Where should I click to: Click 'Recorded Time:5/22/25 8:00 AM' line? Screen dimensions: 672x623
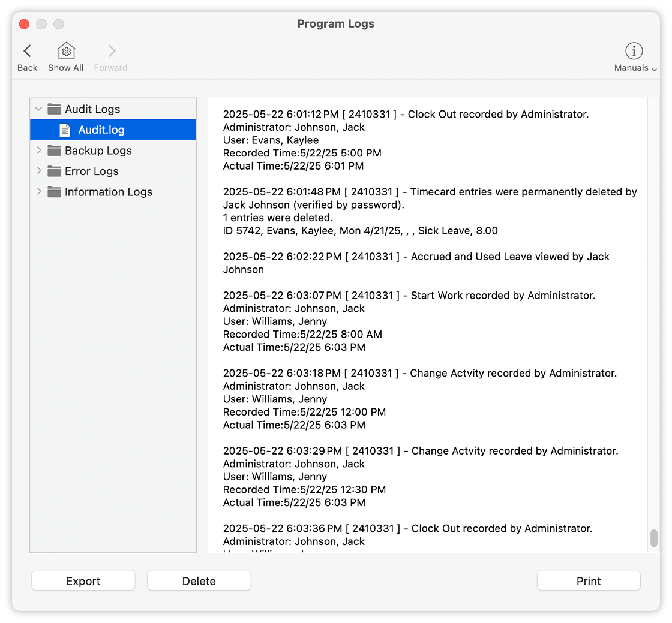(x=302, y=335)
